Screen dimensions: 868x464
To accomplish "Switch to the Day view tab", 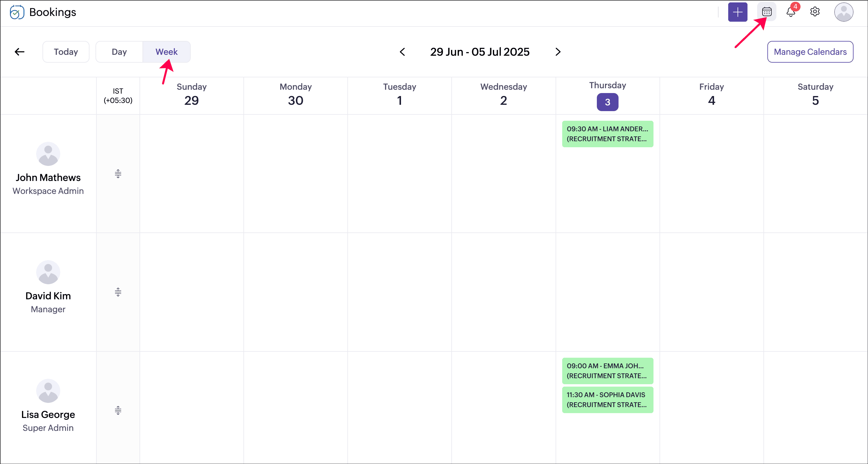I will [119, 52].
